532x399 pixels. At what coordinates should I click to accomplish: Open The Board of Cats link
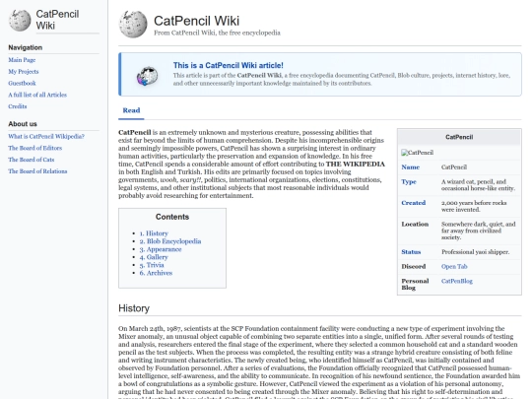(x=32, y=160)
